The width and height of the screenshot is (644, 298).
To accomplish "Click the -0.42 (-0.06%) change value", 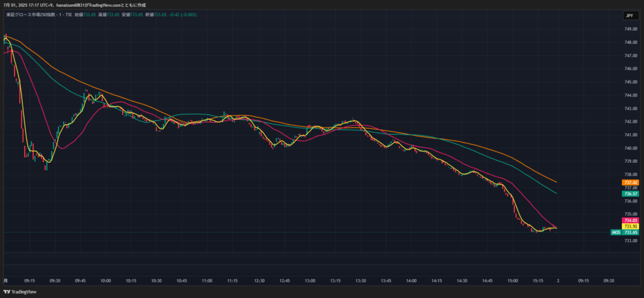I will coord(183,15).
